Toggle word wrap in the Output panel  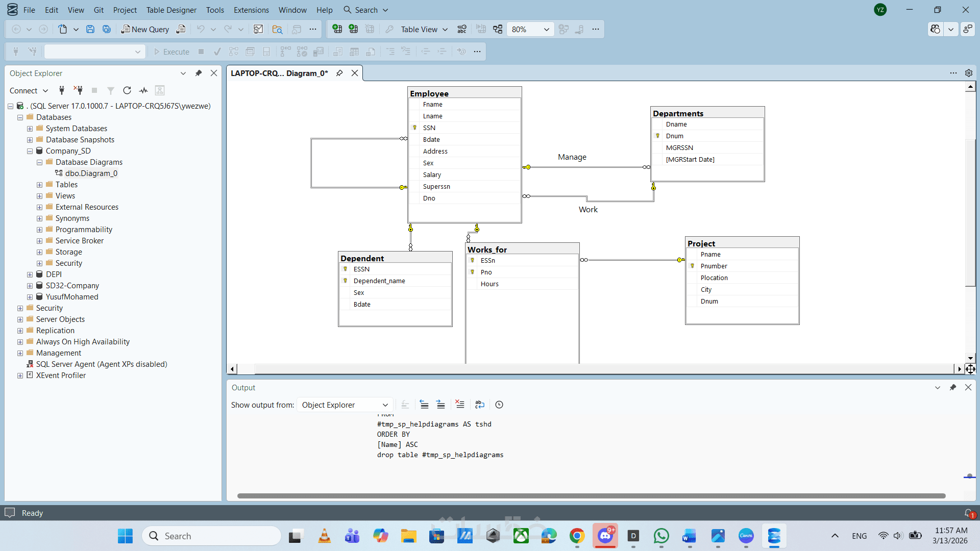[479, 405]
